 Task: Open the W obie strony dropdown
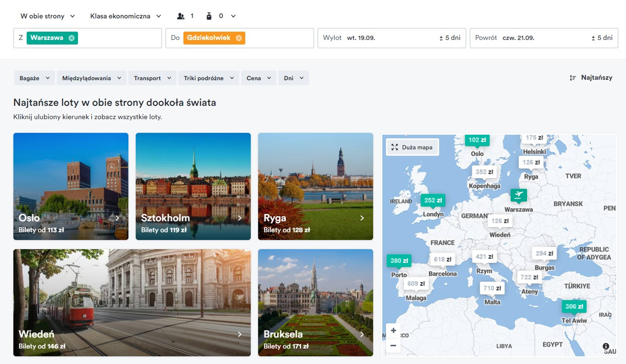[x=47, y=16]
